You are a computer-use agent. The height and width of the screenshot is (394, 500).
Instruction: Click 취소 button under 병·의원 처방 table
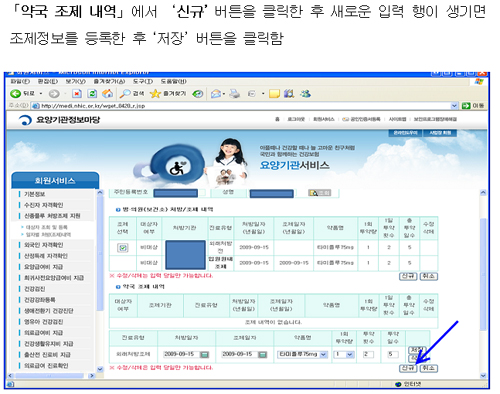tap(429, 276)
